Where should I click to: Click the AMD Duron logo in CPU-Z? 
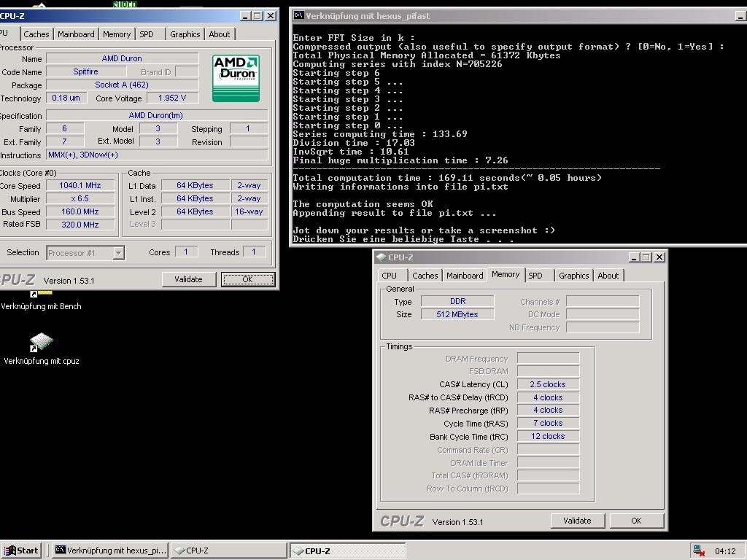click(x=236, y=78)
